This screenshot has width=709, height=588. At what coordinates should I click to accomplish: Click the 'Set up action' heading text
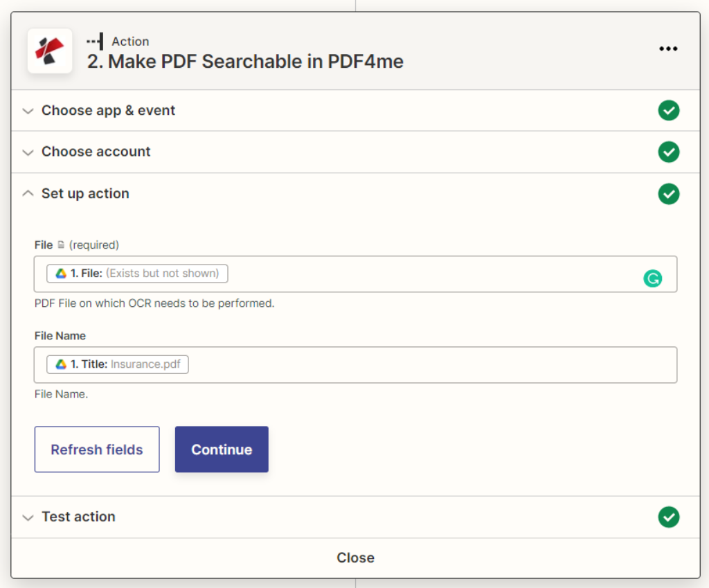(x=85, y=194)
